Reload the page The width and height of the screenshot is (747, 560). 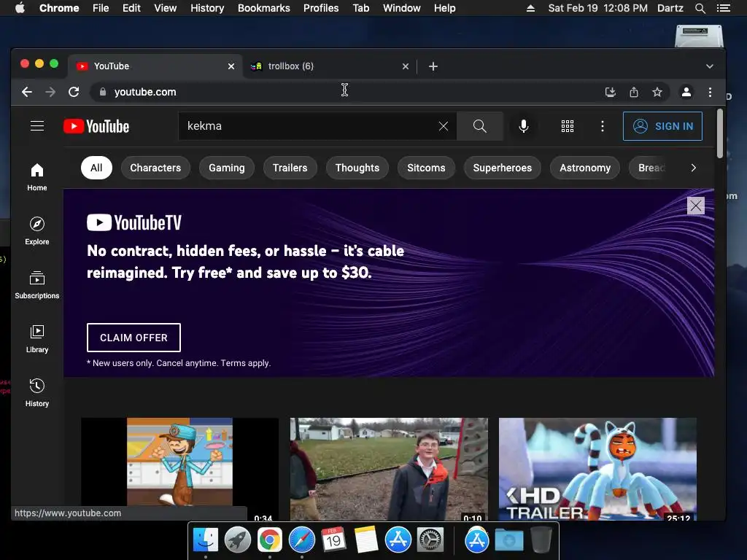click(x=74, y=92)
